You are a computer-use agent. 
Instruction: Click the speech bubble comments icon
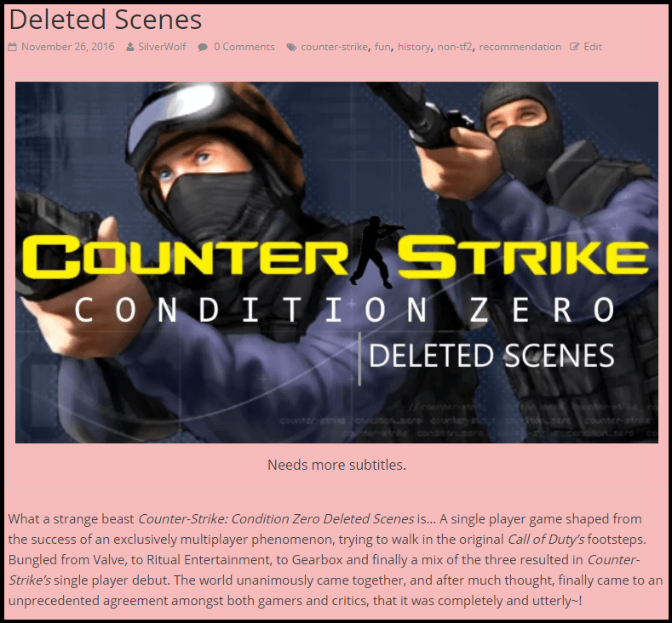(x=203, y=47)
